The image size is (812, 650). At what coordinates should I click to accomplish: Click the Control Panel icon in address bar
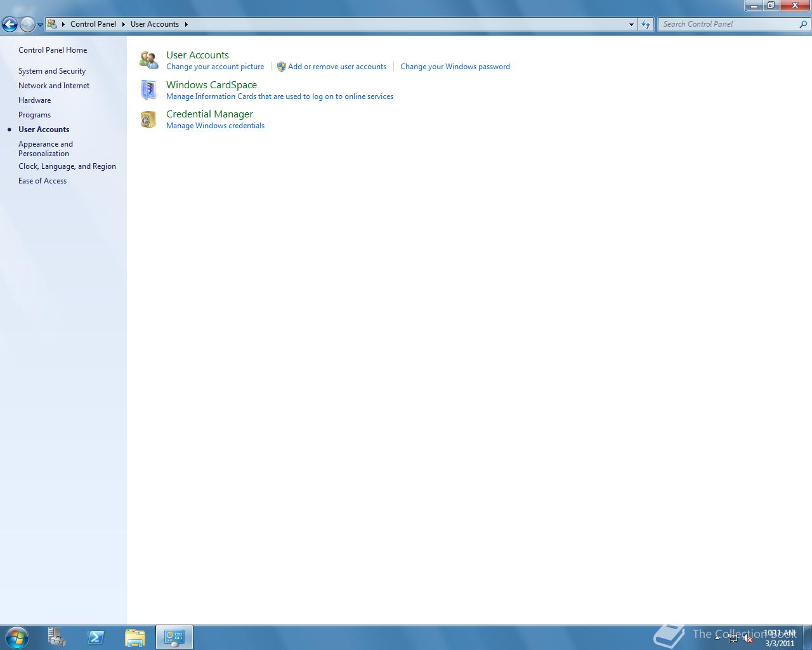pos(52,24)
